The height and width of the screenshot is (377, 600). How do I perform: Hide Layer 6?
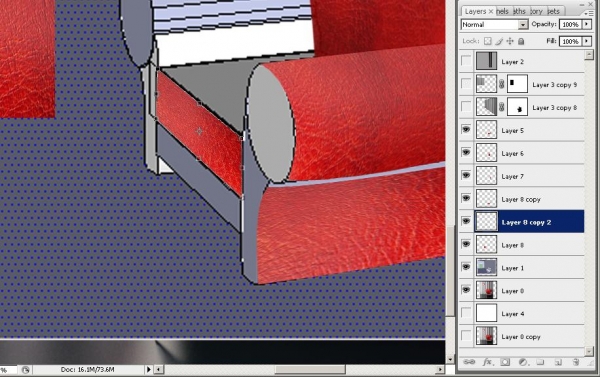(466, 153)
